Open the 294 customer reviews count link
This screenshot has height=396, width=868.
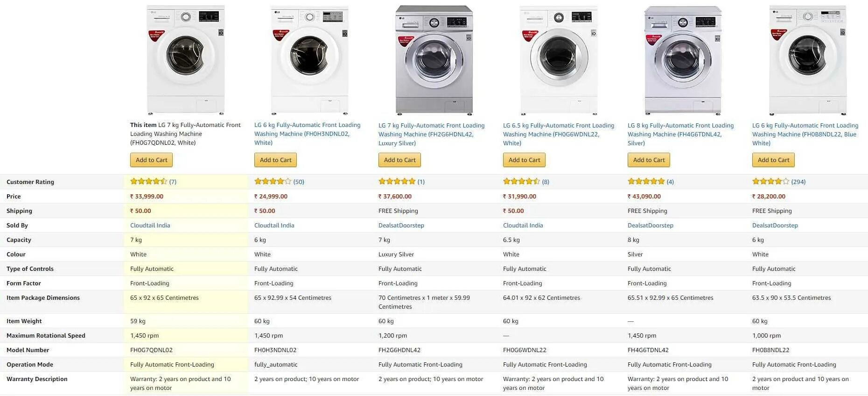pos(798,182)
